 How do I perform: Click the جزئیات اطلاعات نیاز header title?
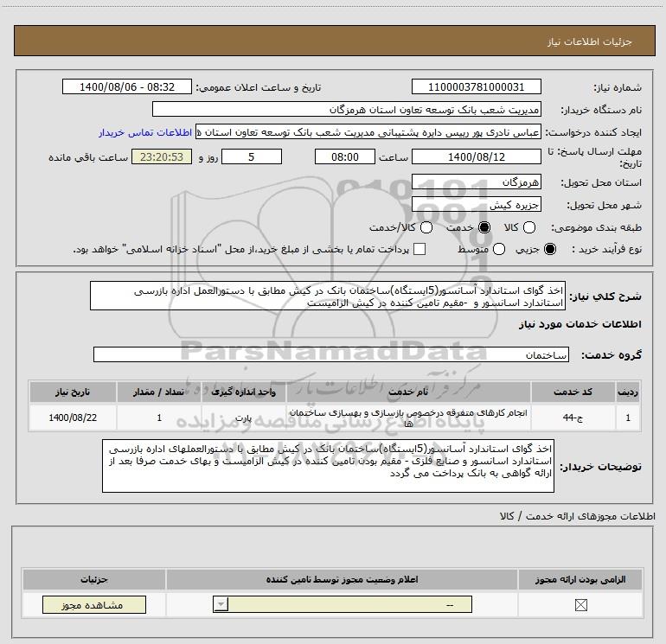pyautogui.click(x=590, y=41)
